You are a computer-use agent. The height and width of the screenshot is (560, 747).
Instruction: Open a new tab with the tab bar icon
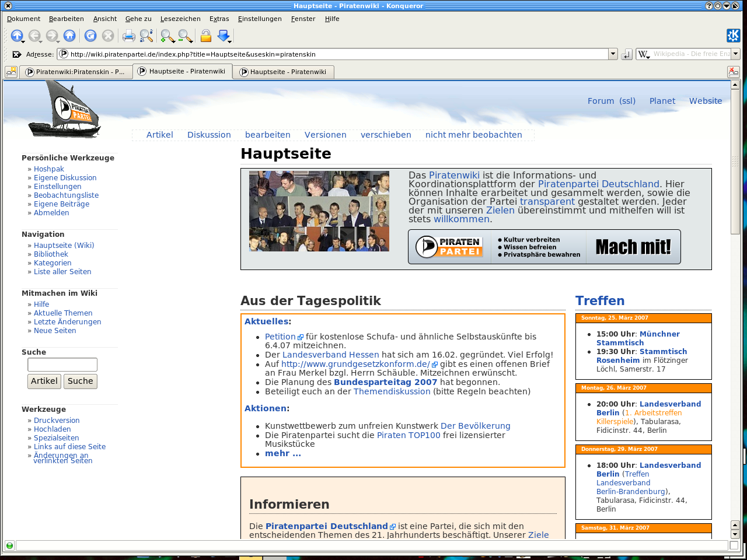11,72
